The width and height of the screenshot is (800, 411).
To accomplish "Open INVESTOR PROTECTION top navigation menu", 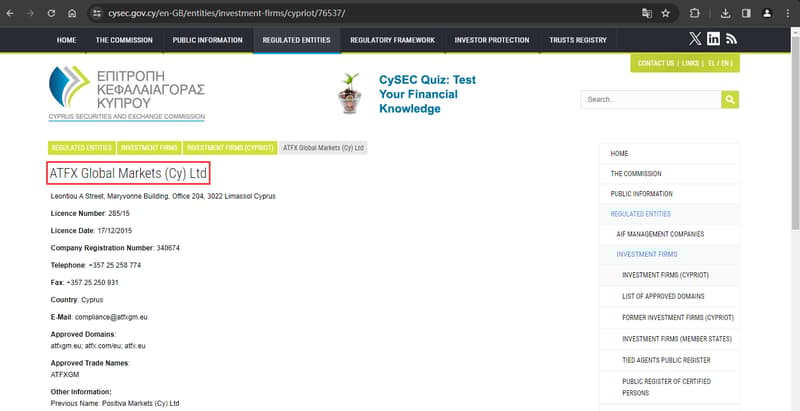I will coord(492,40).
